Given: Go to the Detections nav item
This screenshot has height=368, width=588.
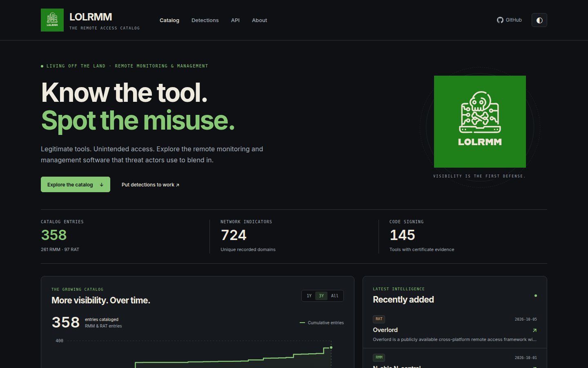Looking at the screenshot, I should point(205,20).
